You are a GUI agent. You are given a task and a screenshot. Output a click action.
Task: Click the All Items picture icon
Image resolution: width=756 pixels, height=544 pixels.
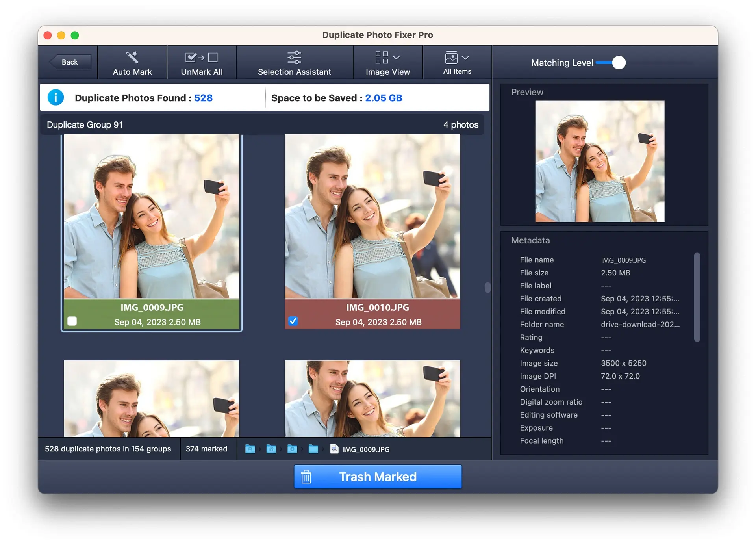[x=451, y=58]
